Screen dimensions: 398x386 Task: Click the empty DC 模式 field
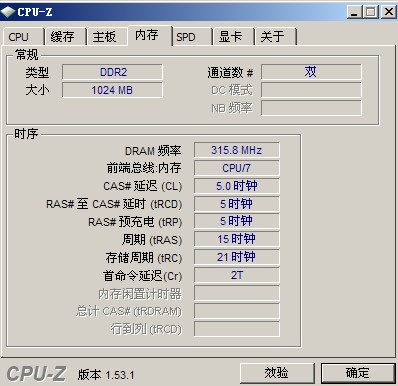click(x=311, y=90)
